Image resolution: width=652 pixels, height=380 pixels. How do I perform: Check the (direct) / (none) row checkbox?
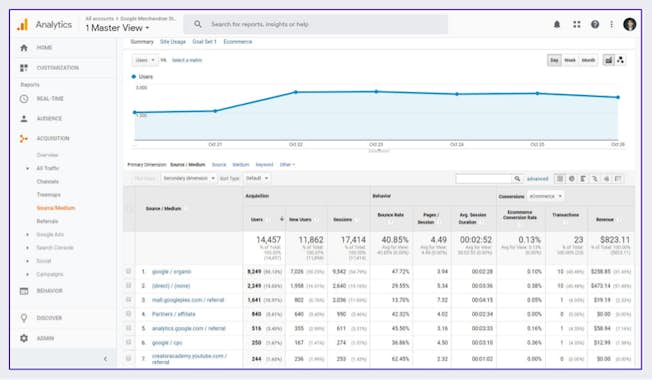[128, 285]
